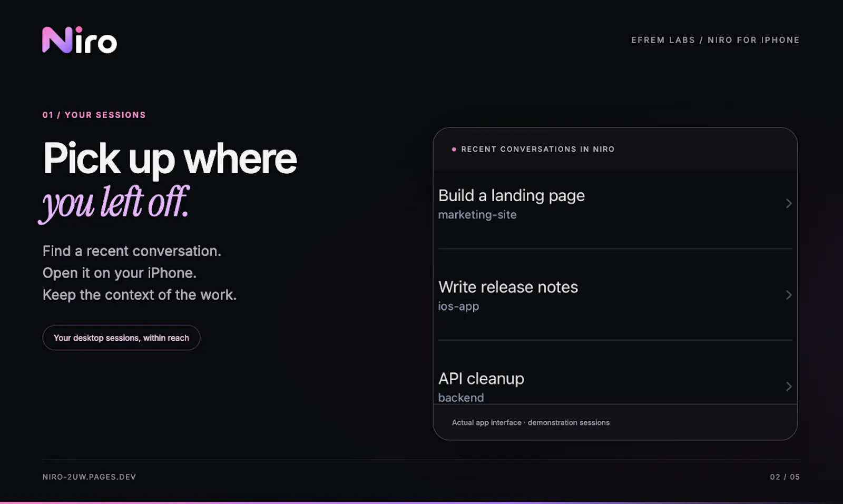Image resolution: width=843 pixels, height=504 pixels.
Task: Click the pink dot beside Recent Conversations
Action: tap(454, 150)
